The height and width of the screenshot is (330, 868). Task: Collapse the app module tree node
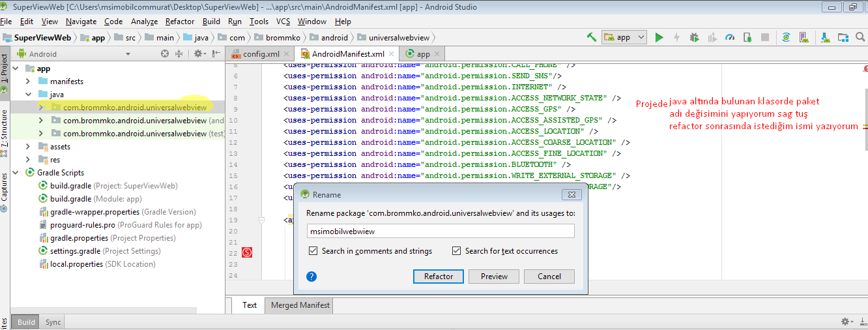(16, 68)
